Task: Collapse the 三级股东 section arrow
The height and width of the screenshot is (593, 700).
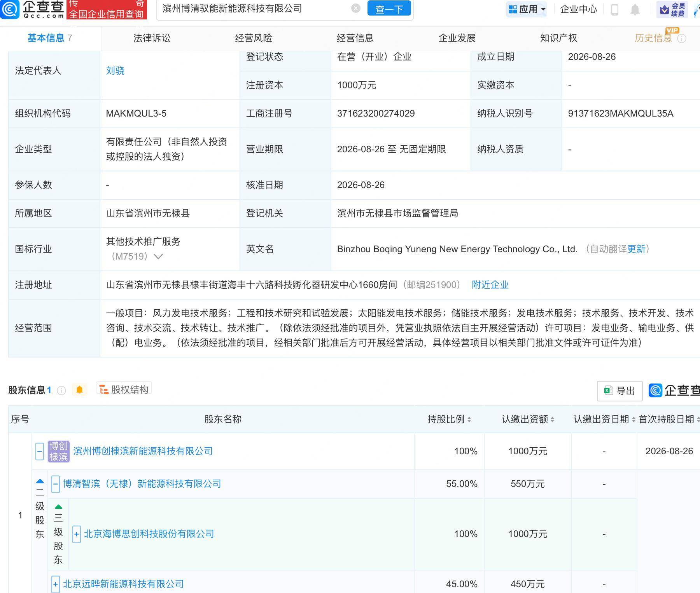Action: click(x=58, y=507)
